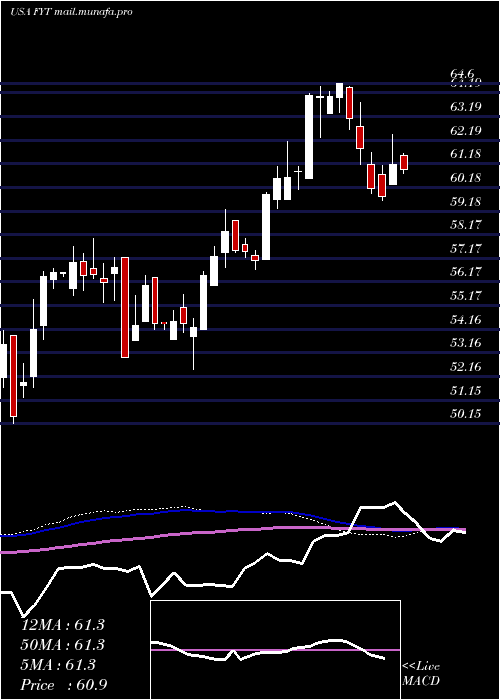Screen dimensions: 500x700
Task: Click the 52.16 price axis label
Action: 466,367
